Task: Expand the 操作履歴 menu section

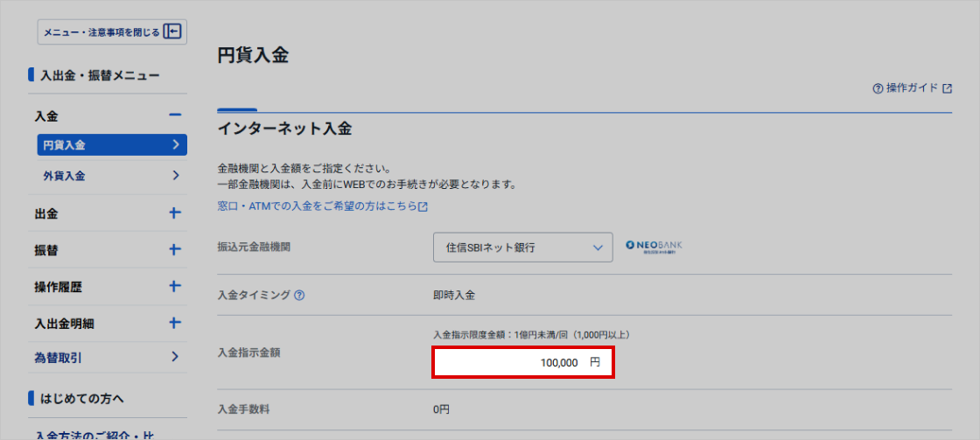Action: (x=175, y=287)
